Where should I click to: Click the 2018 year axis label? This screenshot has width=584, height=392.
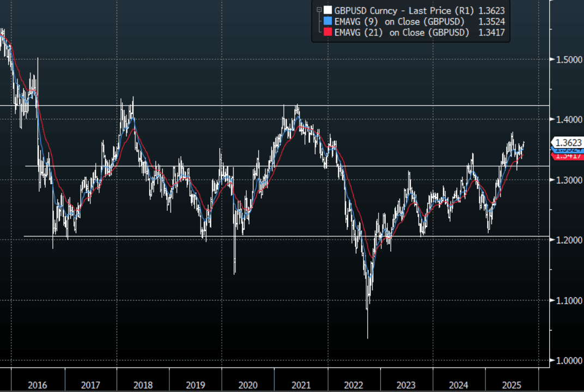(143, 385)
